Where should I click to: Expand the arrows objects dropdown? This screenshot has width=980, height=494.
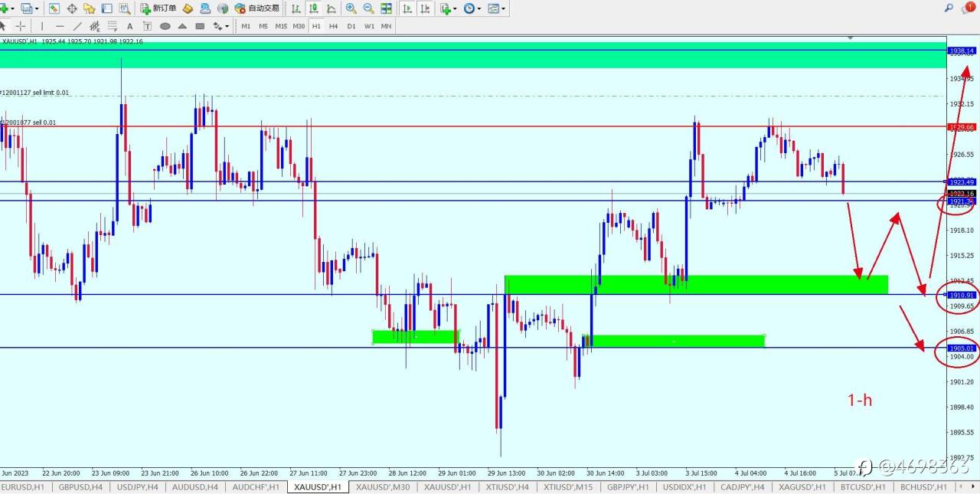pyautogui.click(x=221, y=26)
